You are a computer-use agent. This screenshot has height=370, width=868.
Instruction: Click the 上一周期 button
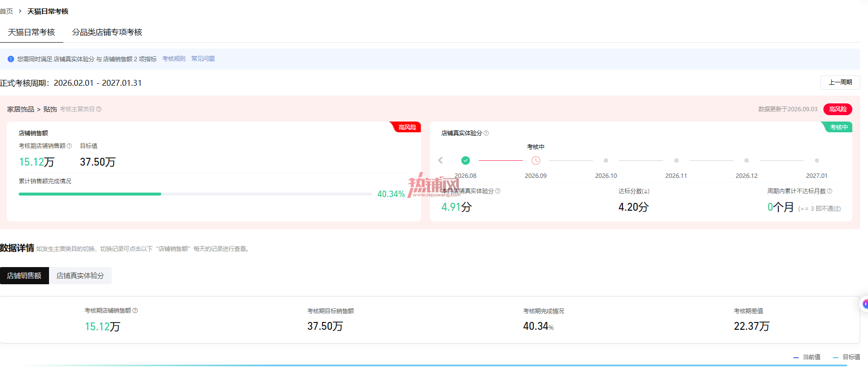pos(840,82)
